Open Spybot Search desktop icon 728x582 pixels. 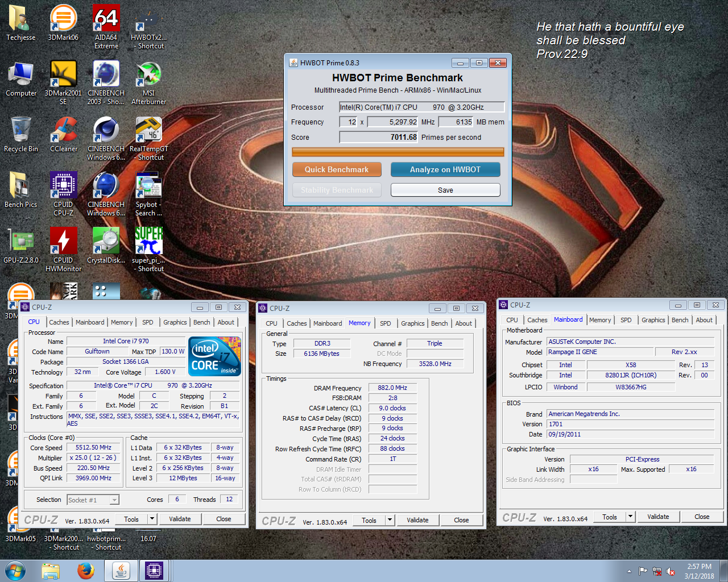[148, 194]
